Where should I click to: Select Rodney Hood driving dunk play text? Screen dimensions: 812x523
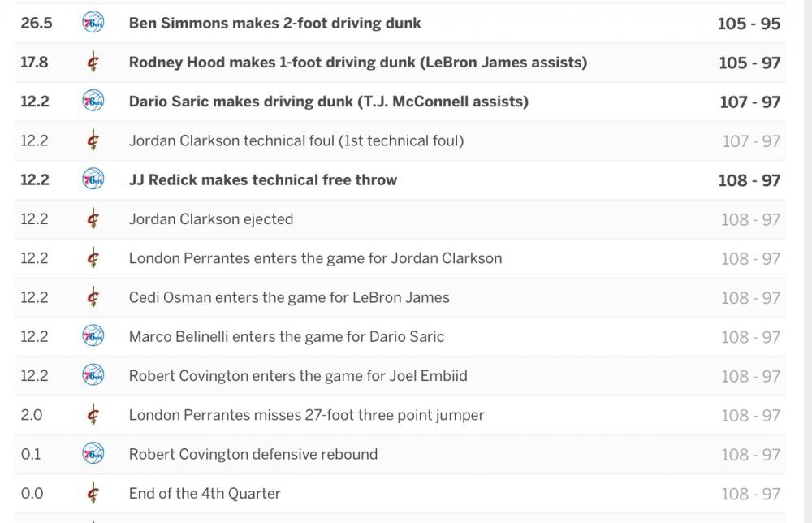coord(357,63)
